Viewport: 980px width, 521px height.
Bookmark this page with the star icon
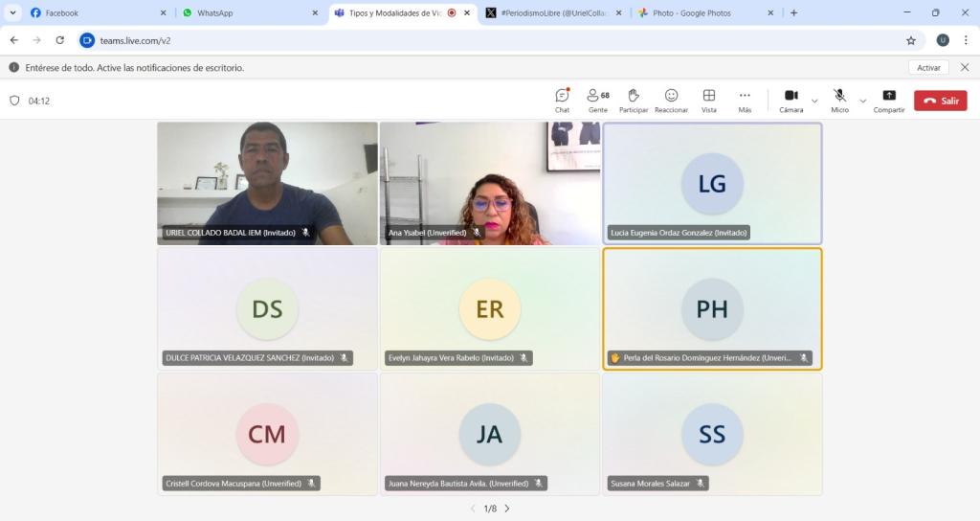click(911, 40)
